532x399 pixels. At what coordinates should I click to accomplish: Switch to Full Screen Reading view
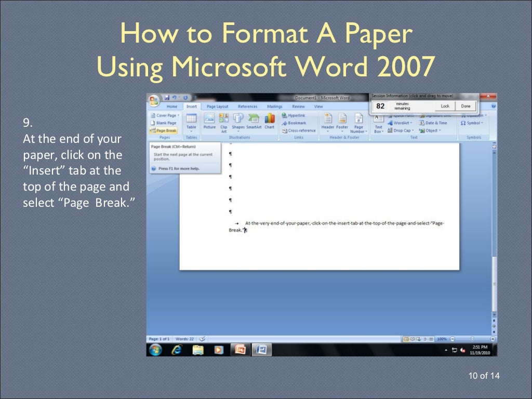(412, 339)
